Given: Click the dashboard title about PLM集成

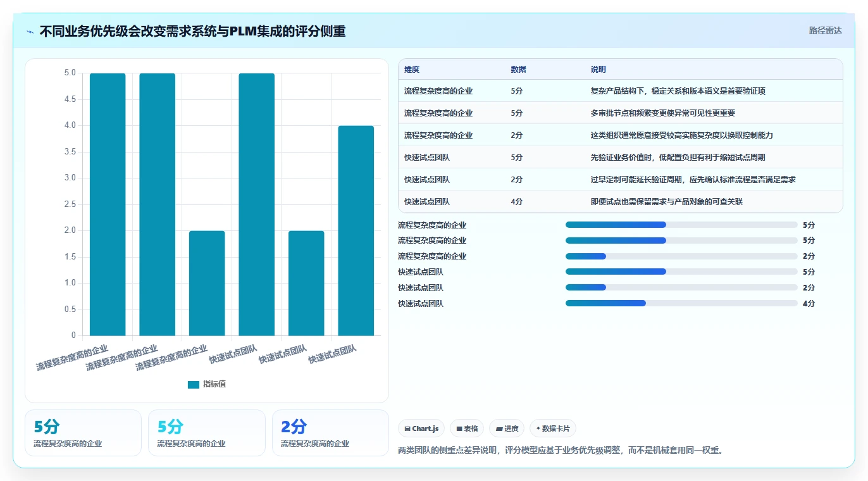Looking at the screenshot, I should point(192,31).
